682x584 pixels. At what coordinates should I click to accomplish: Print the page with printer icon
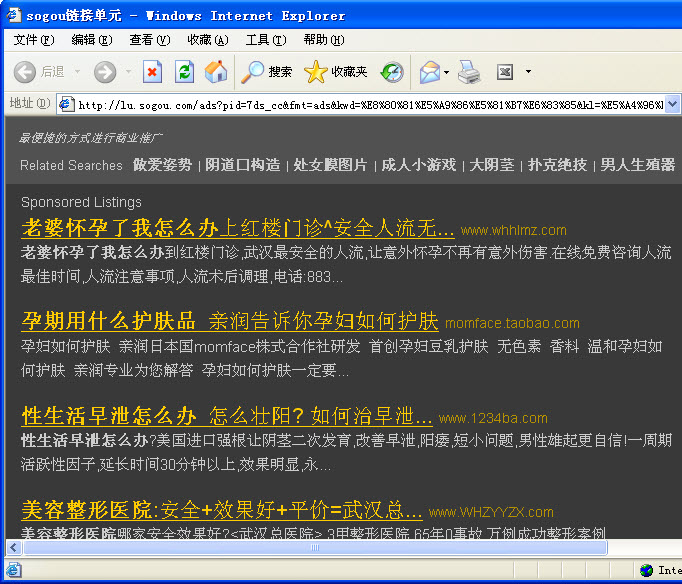coord(469,72)
